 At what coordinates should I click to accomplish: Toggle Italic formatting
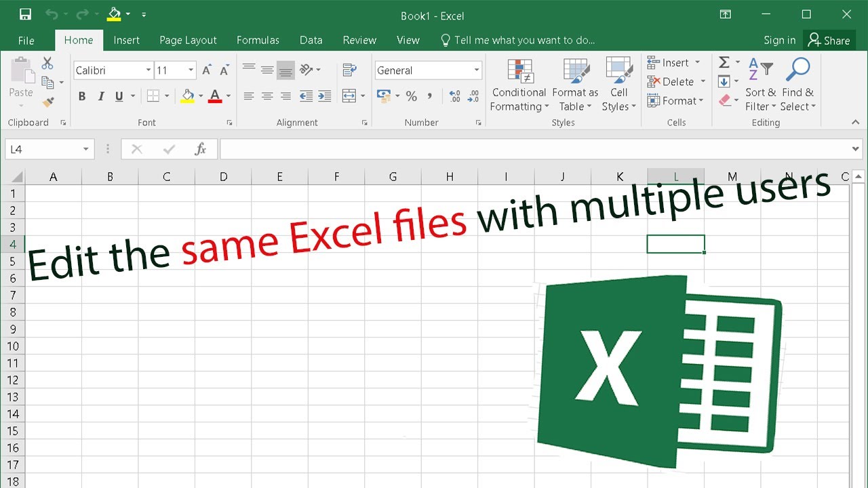click(x=101, y=96)
